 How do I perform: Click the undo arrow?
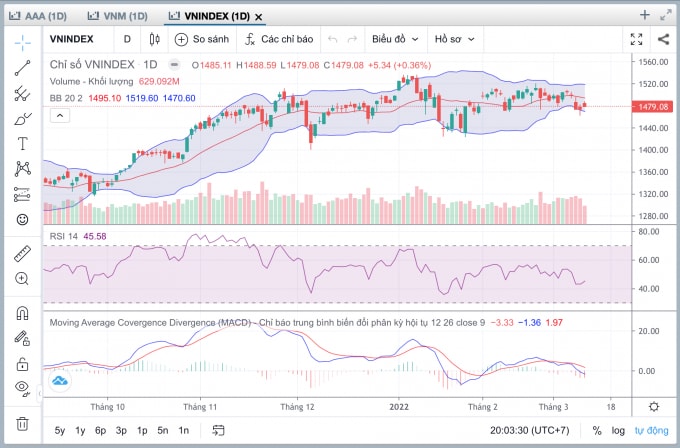(333, 39)
